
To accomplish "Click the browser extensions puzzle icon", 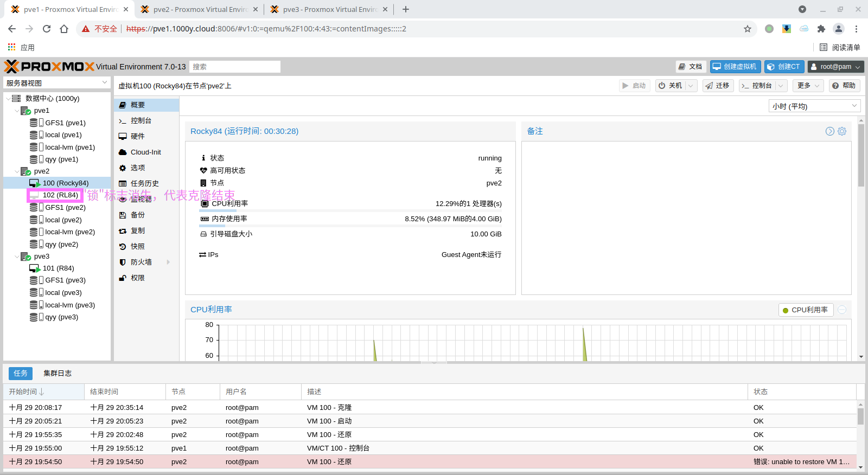I will 821,29.
